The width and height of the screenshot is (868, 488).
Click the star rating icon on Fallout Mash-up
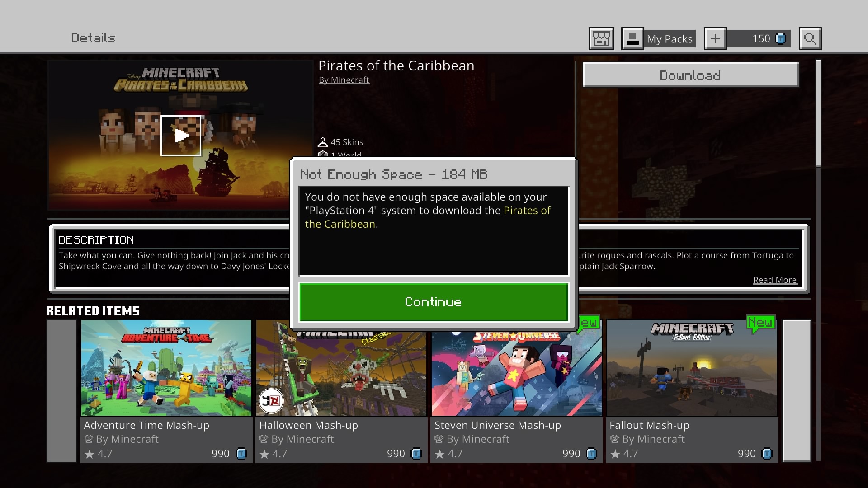(x=615, y=454)
